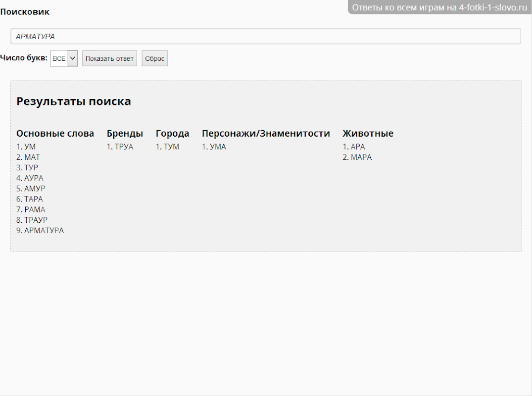Select the word ТАРА in results
532x396 pixels.
tap(33, 199)
